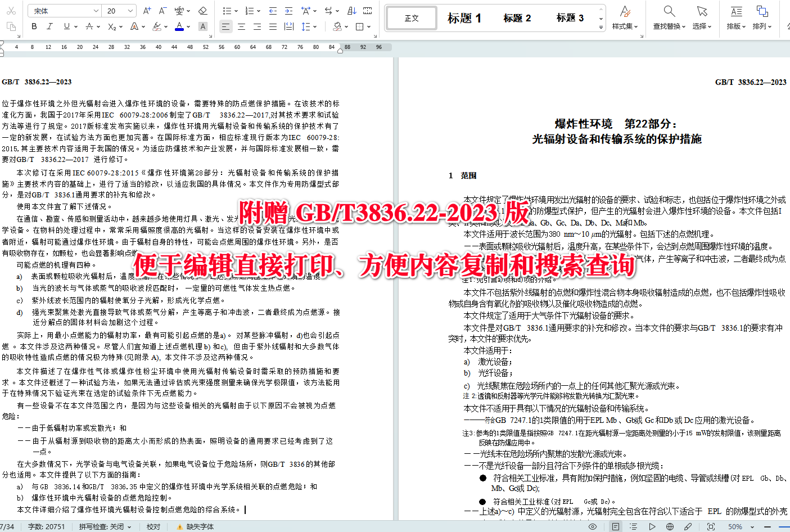The width and height of the screenshot is (790, 532).
Task: Click the Distributed alignment icon
Action: pos(288,26)
